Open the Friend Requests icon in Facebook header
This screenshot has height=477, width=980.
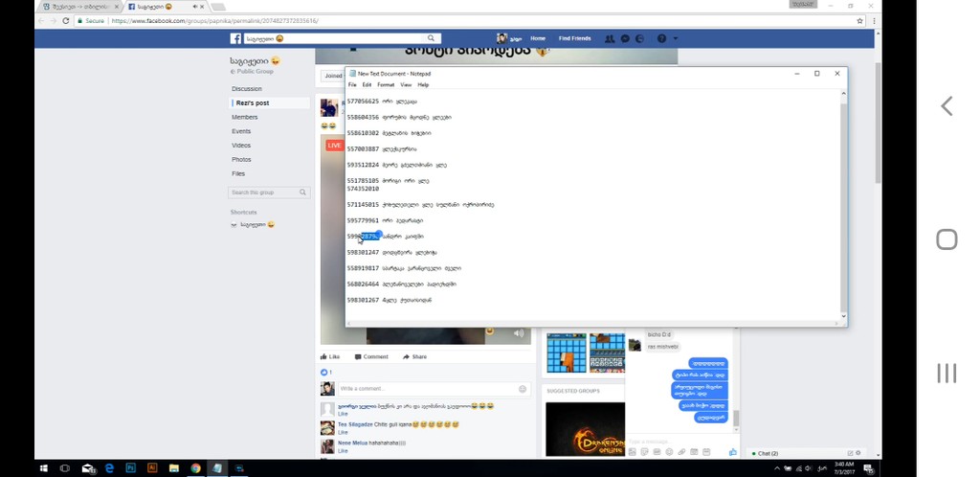(x=610, y=38)
